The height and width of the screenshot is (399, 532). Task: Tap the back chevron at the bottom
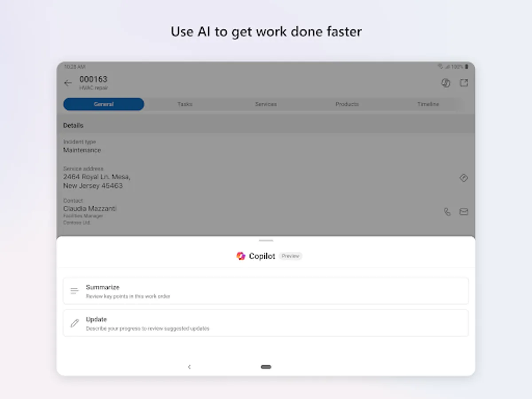[190, 367]
